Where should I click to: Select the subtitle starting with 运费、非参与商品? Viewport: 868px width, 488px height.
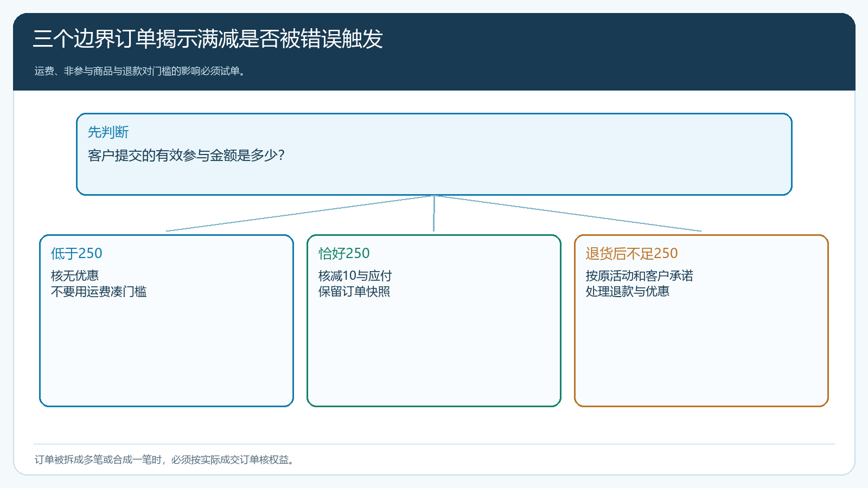141,71
